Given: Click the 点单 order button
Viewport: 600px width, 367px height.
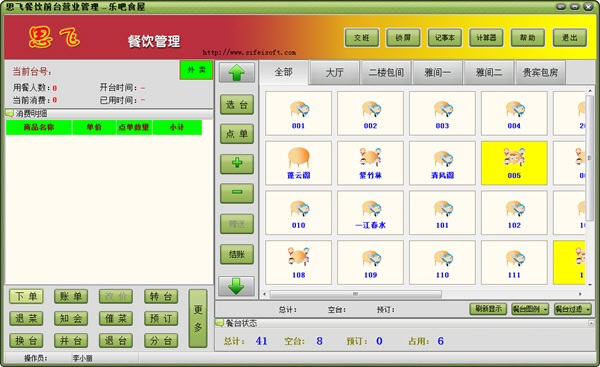Looking at the screenshot, I should coord(237,134).
